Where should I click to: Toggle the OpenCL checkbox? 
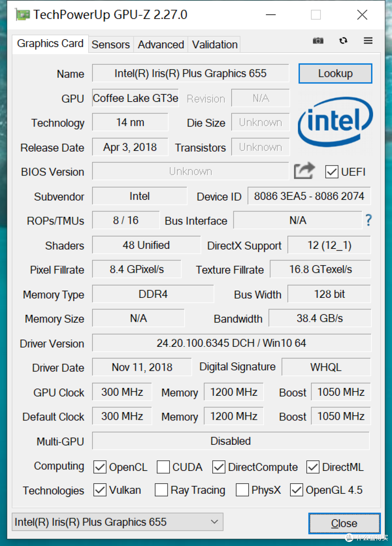(x=100, y=467)
